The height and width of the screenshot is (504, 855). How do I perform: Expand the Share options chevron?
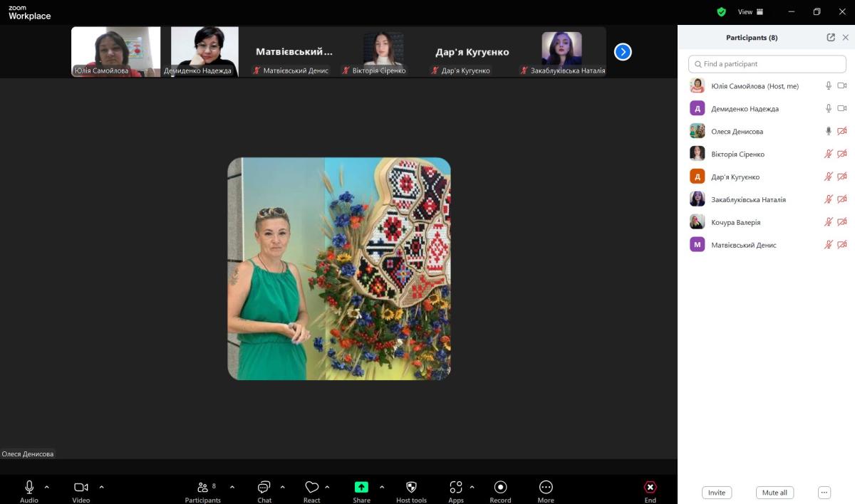[x=382, y=488]
